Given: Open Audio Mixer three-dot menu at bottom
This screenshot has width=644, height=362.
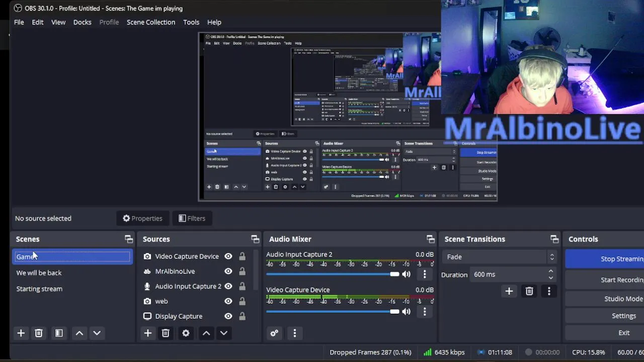Looking at the screenshot, I should coord(295,333).
